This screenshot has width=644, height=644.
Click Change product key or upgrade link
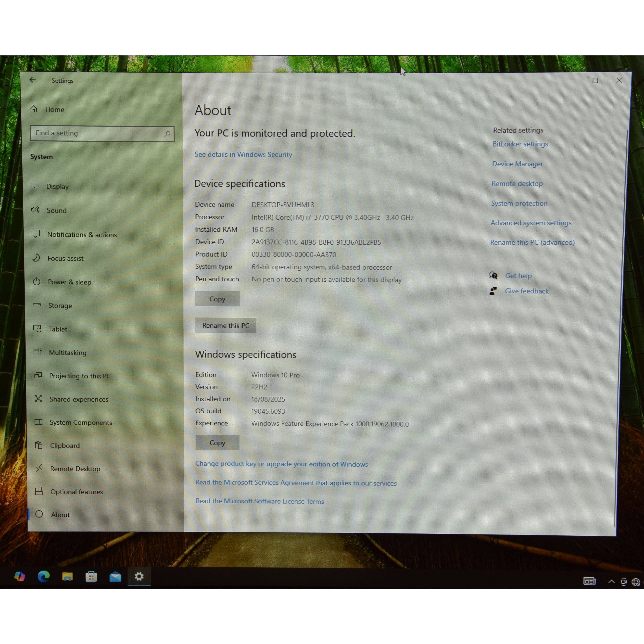282,464
